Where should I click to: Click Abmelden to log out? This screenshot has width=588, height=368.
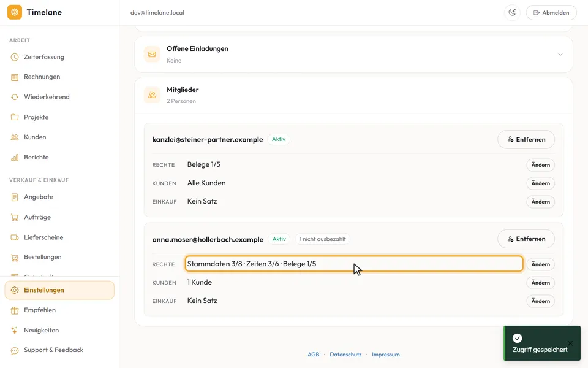tap(551, 13)
